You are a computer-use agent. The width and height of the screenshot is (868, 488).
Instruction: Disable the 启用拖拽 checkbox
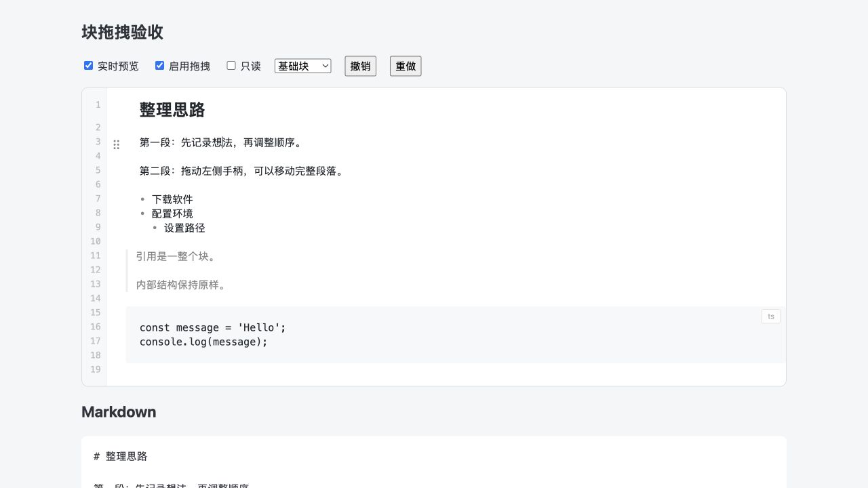[159, 66]
